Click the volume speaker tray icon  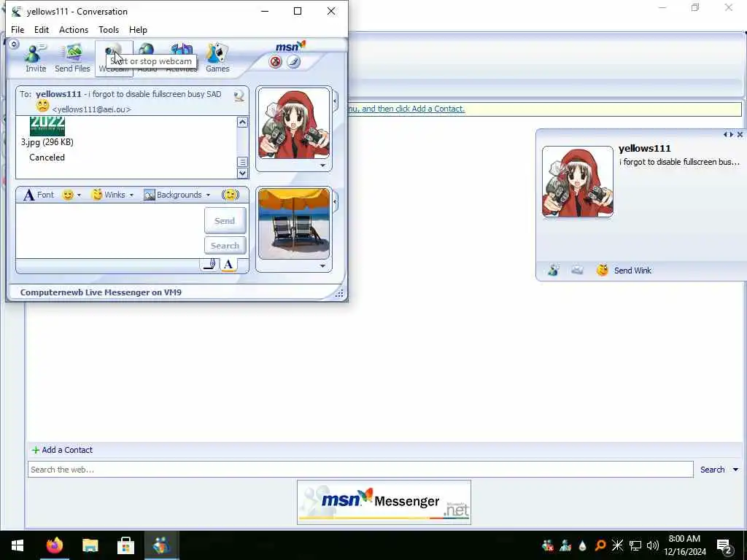[x=653, y=545]
